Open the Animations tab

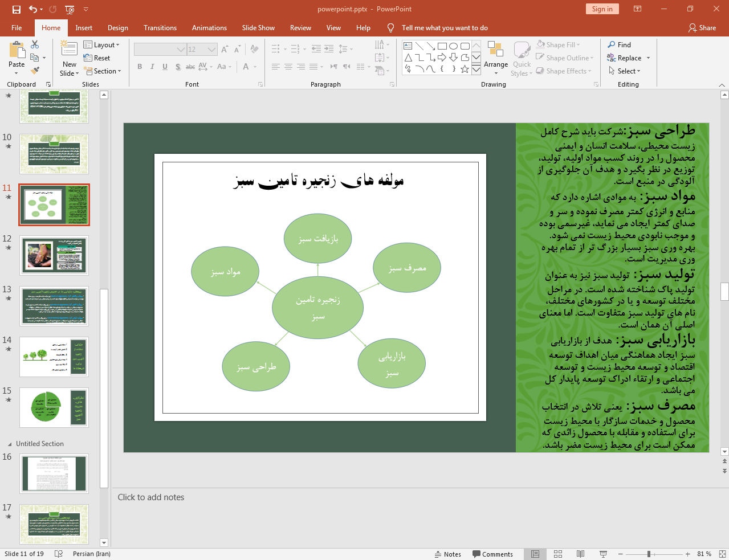pos(209,28)
